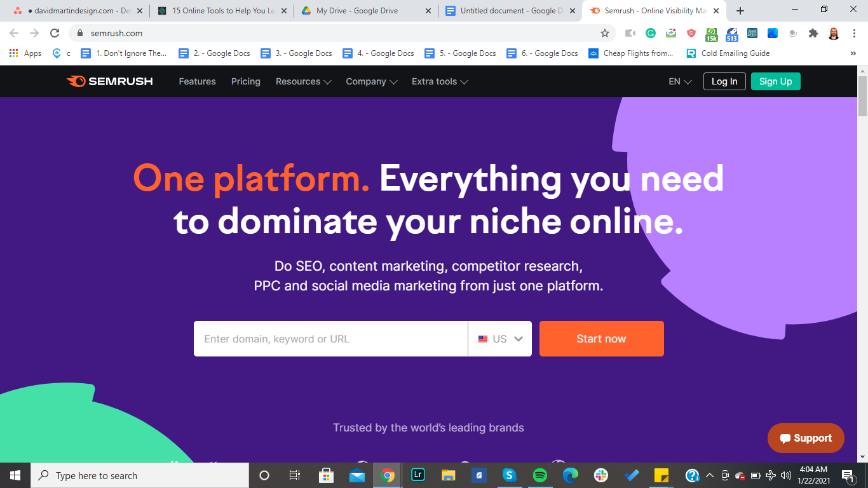Click the domain, keyword or URL field
This screenshot has width=868, height=488.
[x=330, y=339]
